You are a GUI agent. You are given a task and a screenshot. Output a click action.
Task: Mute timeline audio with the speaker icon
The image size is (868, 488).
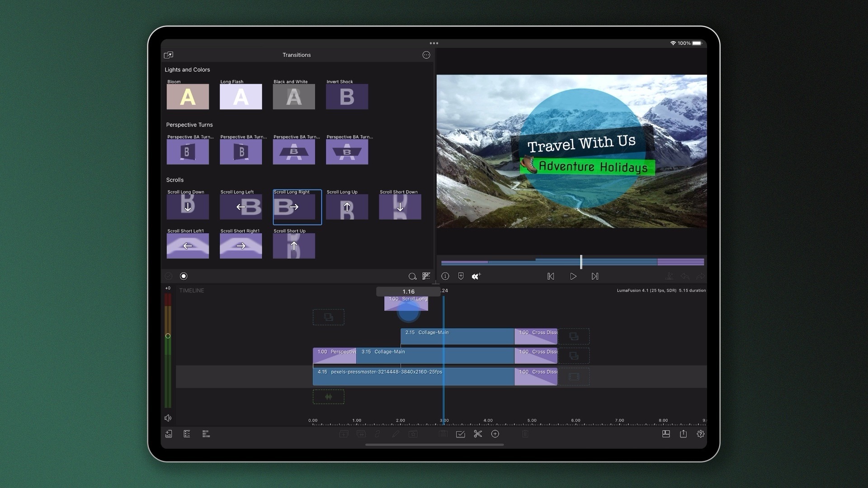pos(168,418)
